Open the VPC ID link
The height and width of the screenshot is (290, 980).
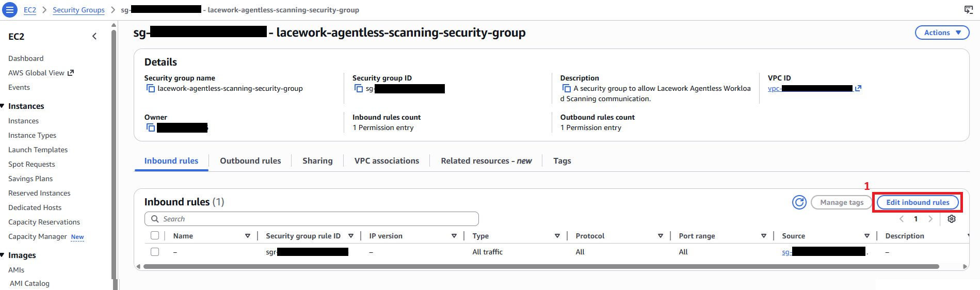[810, 88]
